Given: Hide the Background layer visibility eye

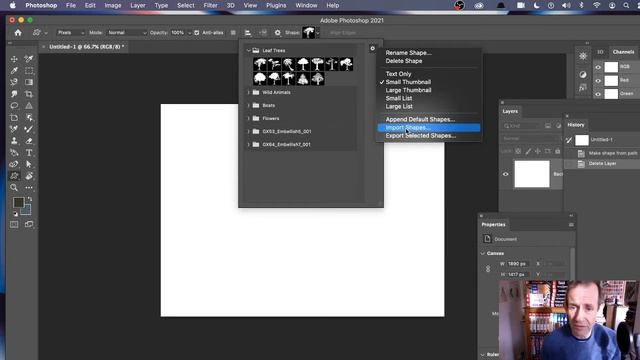Looking at the screenshot, I should coord(505,174).
